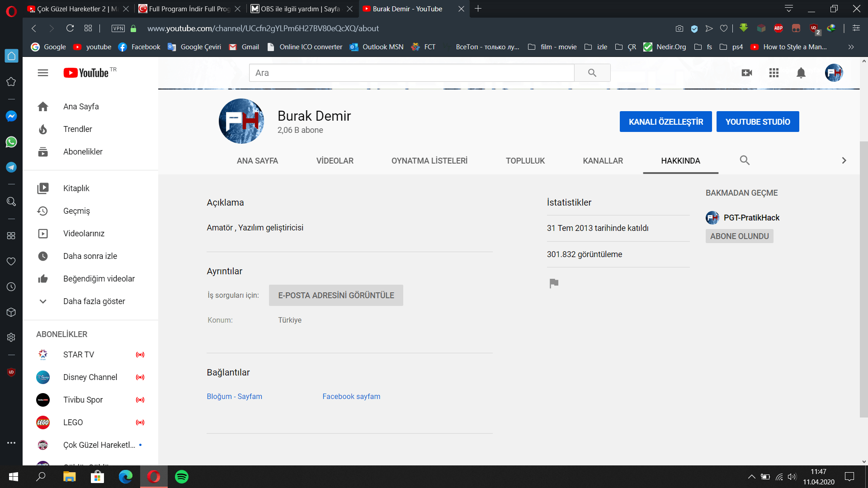Open Disney Channel subscription

point(90,377)
